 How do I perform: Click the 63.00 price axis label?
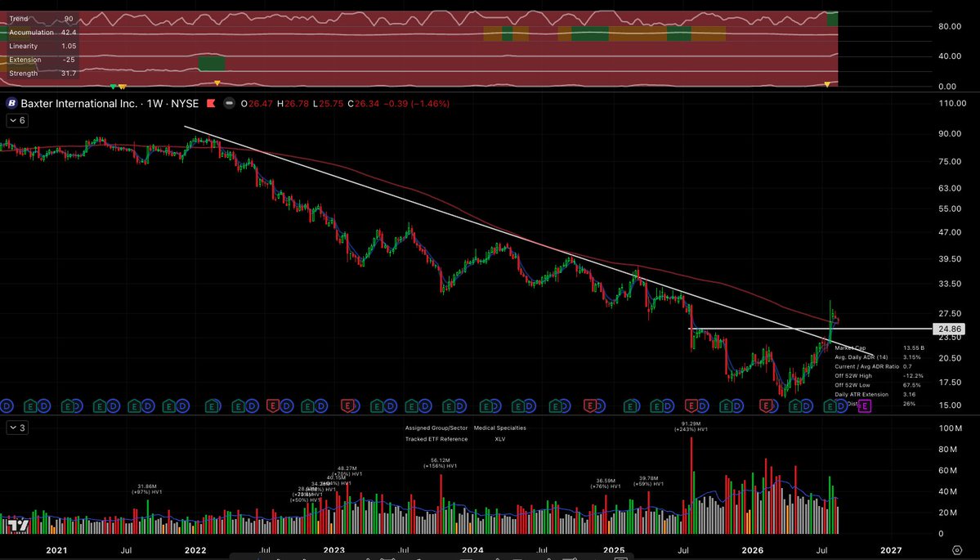950,188
